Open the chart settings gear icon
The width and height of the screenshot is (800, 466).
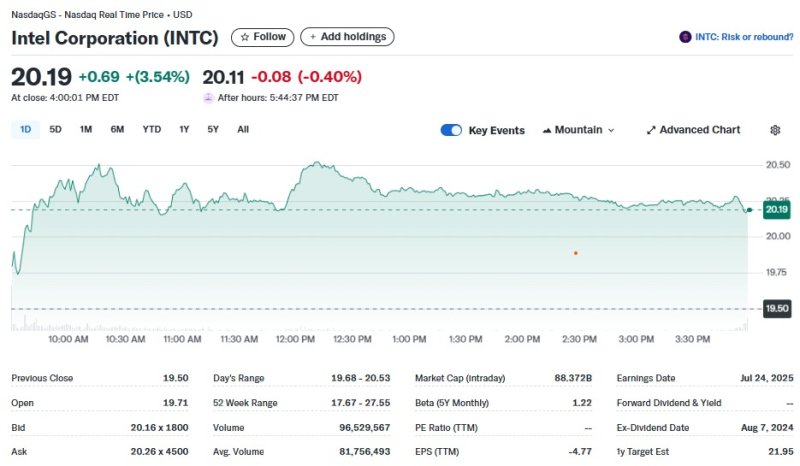[x=775, y=130]
